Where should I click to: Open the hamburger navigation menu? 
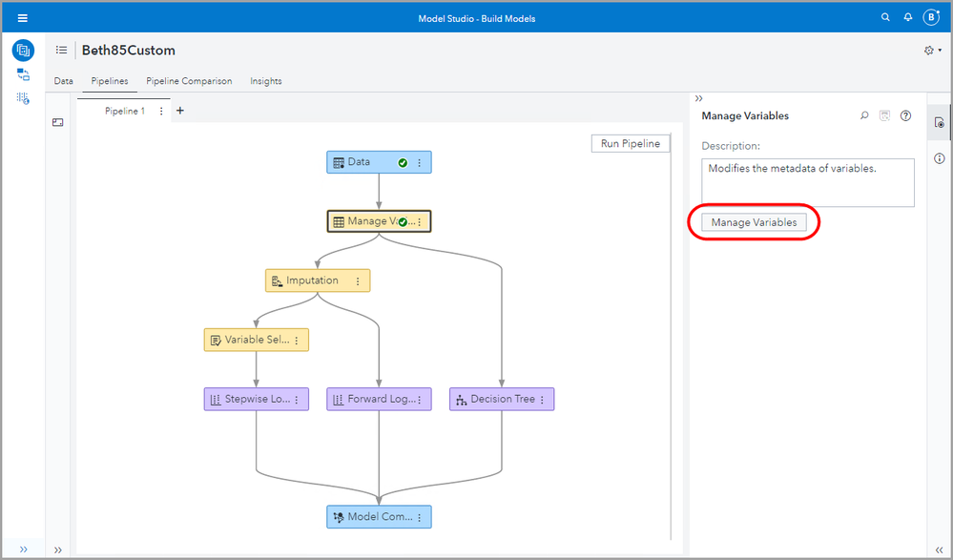[x=23, y=18]
